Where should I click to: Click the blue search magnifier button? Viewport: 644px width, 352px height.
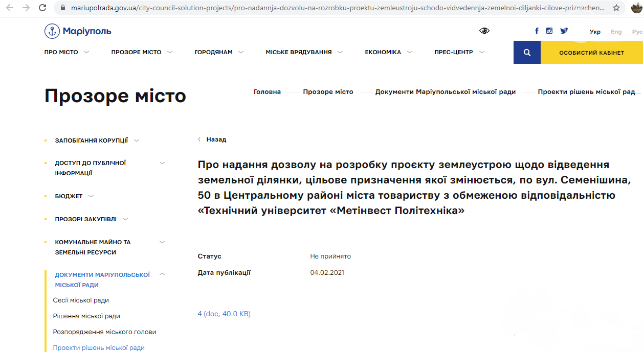pos(527,52)
